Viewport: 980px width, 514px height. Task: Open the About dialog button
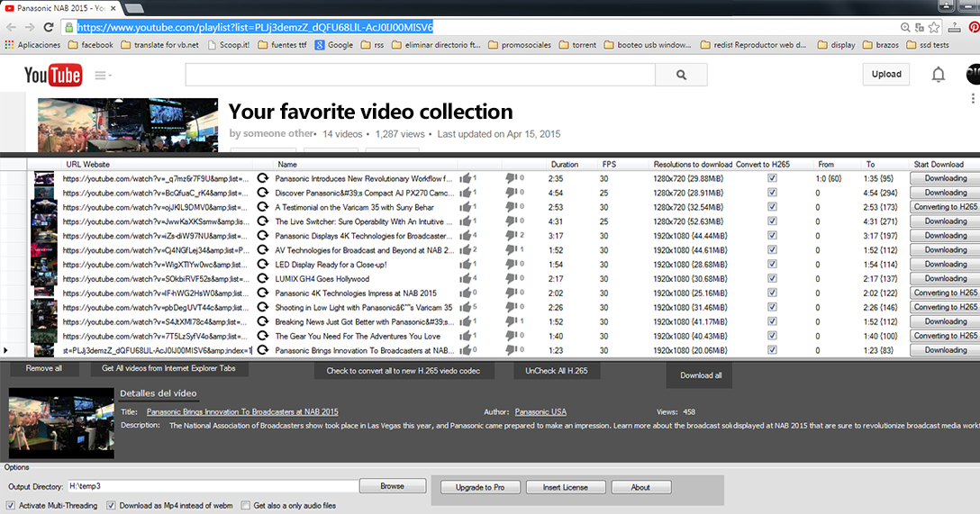[640, 487]
